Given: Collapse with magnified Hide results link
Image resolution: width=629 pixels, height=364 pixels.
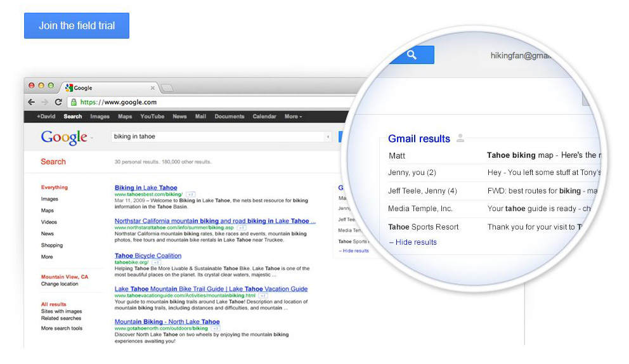Looking at the screenshot, I should pyautogui.click(x=413, y=242).
